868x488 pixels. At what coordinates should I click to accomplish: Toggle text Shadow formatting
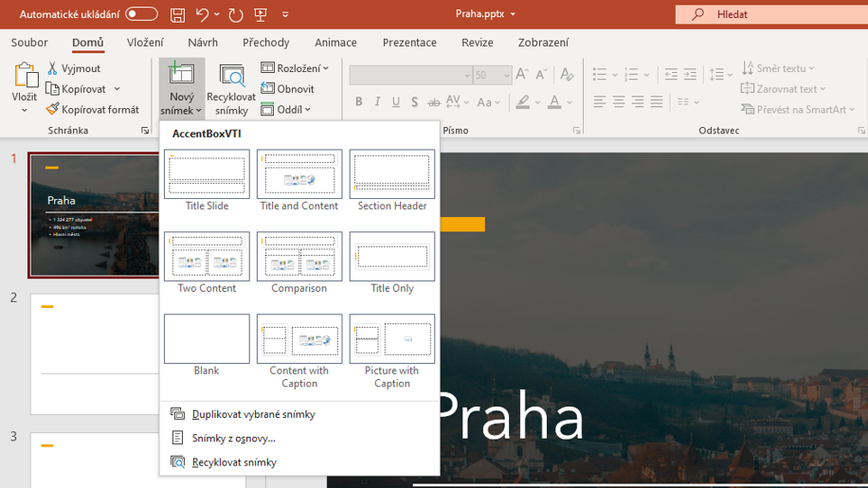pyautogui.click(x=415, y=101)
